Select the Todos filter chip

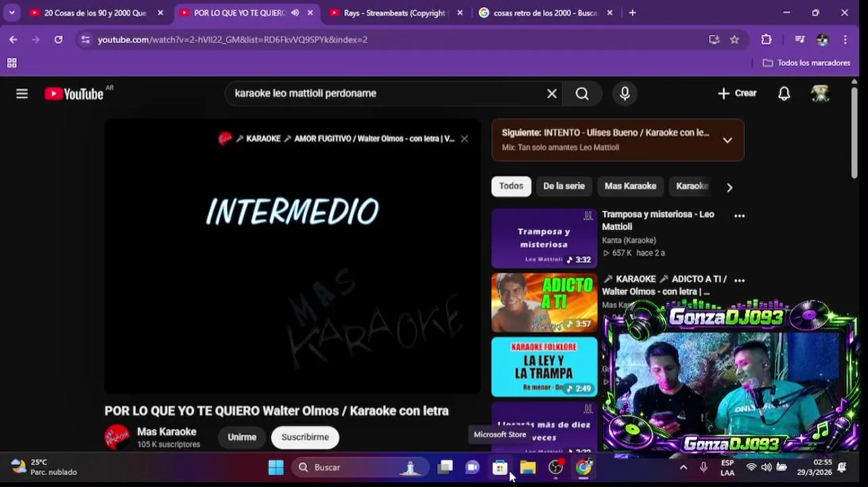pos(511,186)
